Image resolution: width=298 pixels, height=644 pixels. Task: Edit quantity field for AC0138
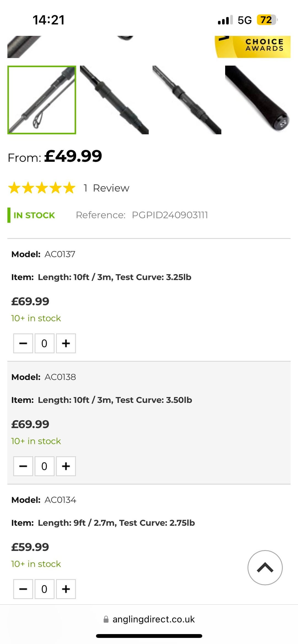pyautogui.click(x=44, y=466)
